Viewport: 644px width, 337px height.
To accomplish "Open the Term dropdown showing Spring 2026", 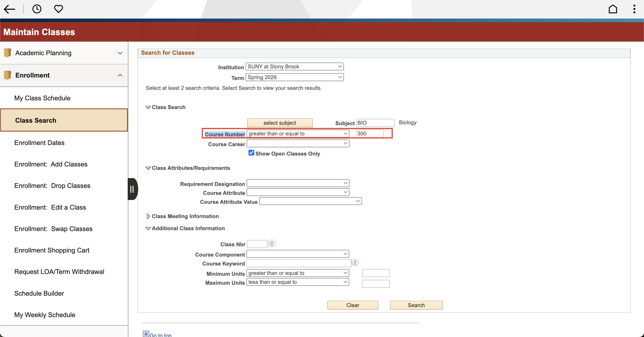I will (x=294, y=77).
